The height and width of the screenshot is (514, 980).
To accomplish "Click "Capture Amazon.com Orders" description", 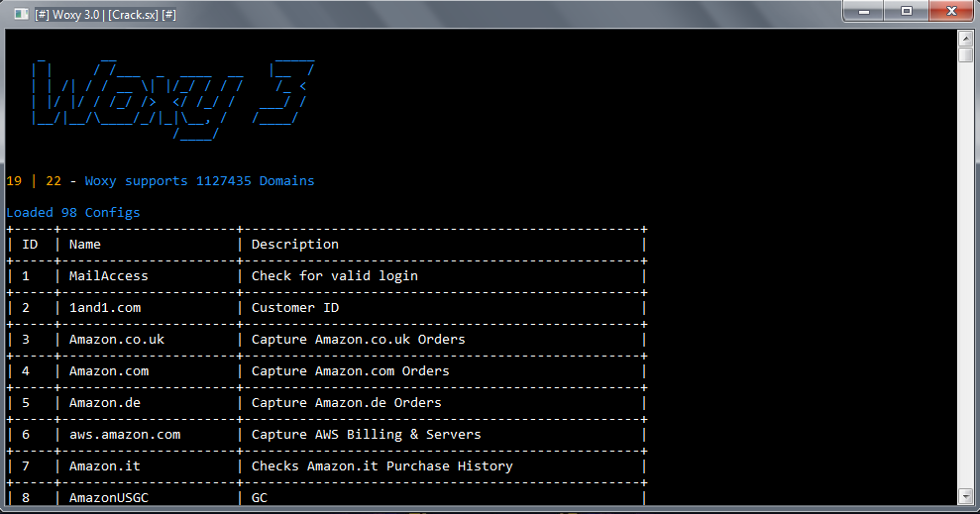I will click(x=350, y=371).
